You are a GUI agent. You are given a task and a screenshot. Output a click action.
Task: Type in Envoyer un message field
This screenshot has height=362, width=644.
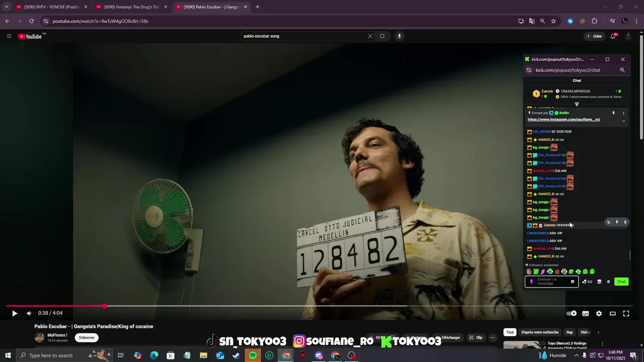[x=552, y=282]
